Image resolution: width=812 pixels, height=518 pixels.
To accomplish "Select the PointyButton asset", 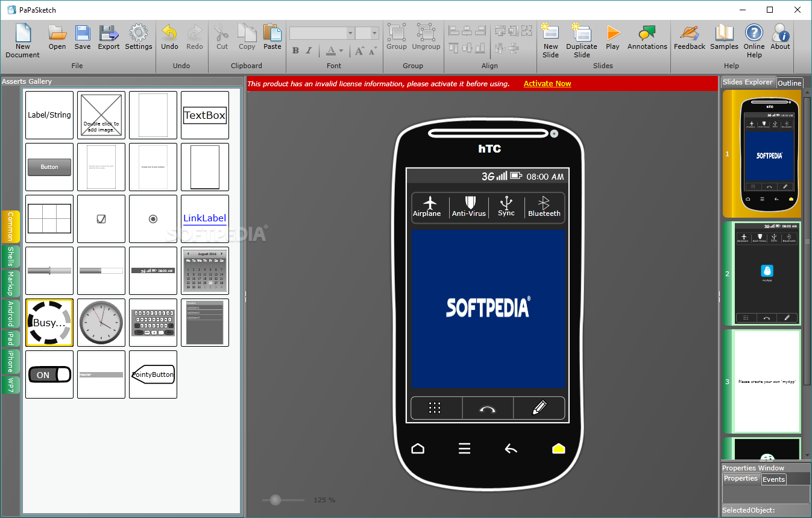I will click(x=153, y=374).
